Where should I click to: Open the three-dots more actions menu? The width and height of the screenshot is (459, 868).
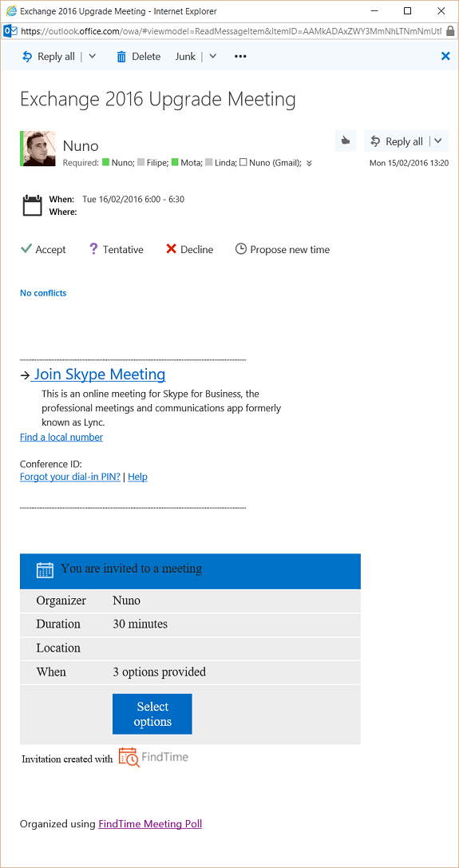[240, 57]
